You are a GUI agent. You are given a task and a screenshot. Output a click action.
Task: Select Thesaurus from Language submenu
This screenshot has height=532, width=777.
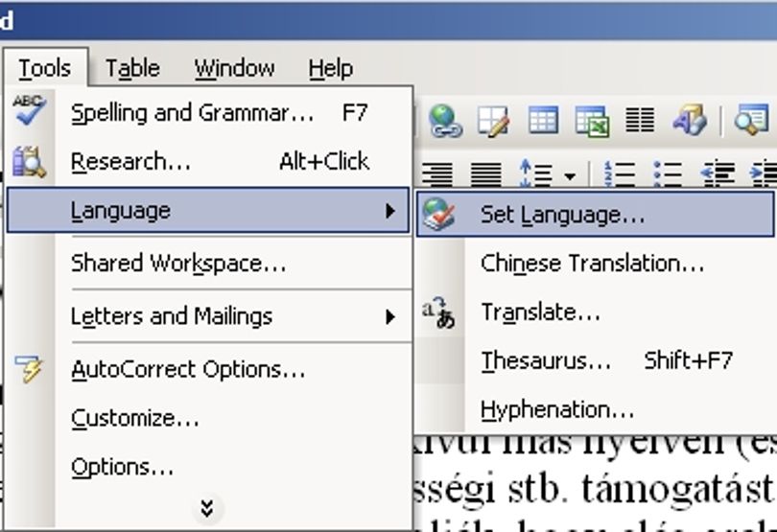click(596, 360)
